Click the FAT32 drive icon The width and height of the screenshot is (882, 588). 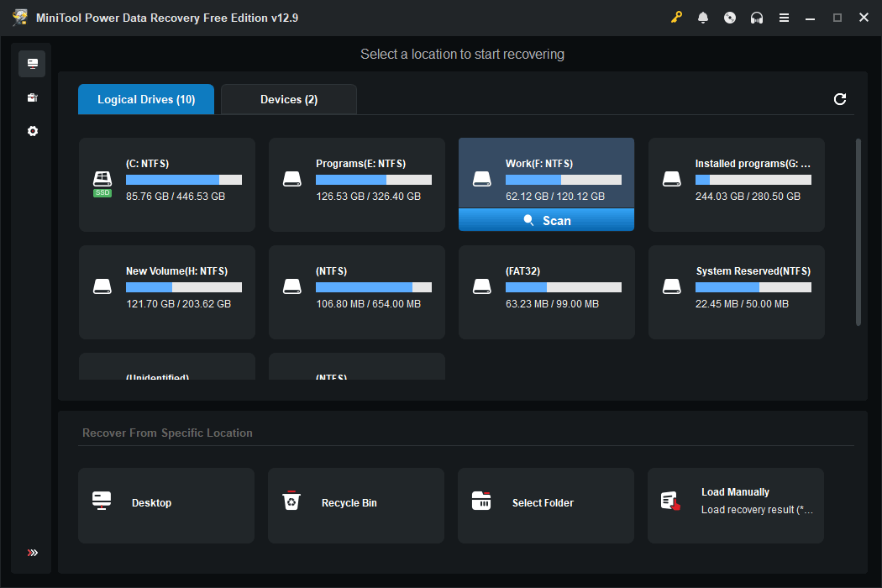click(x=482, y=287)
